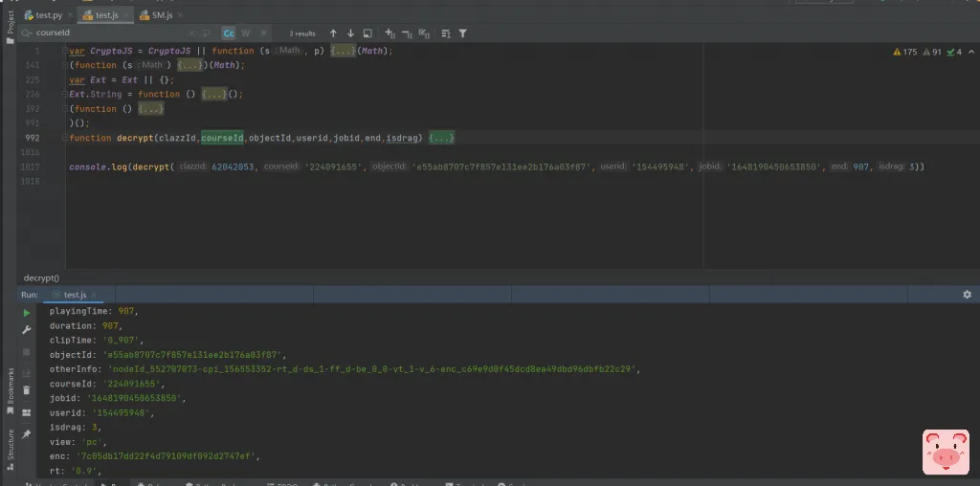
Task: Go to previous search occurrence arrow
Action: (x=333, y=33)
